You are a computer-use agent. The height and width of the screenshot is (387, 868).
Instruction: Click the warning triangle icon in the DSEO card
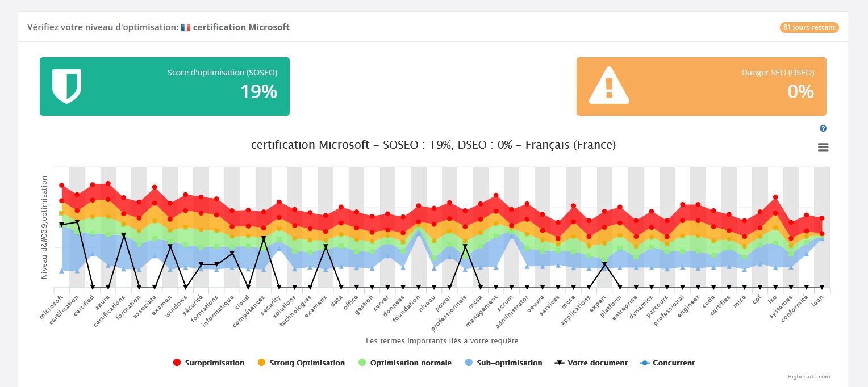[x=609, y=86]
